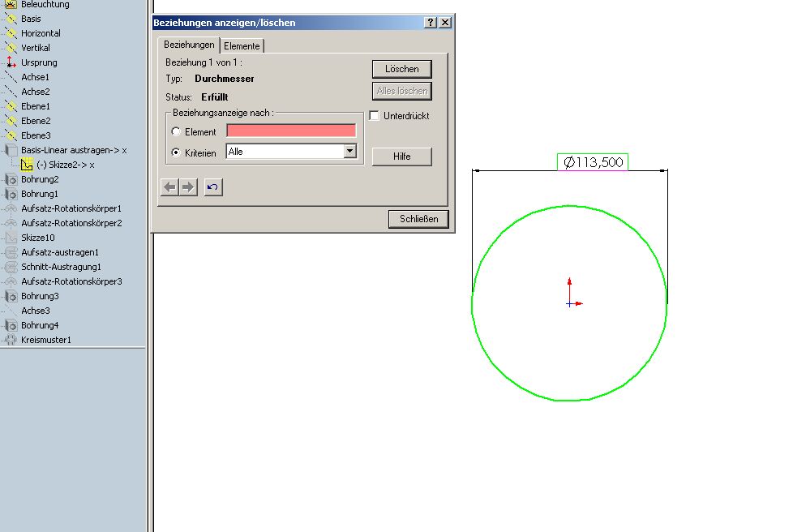Click the sketch origin marker
The width and height of the screenshot is (793, 532).
point(569,303)
